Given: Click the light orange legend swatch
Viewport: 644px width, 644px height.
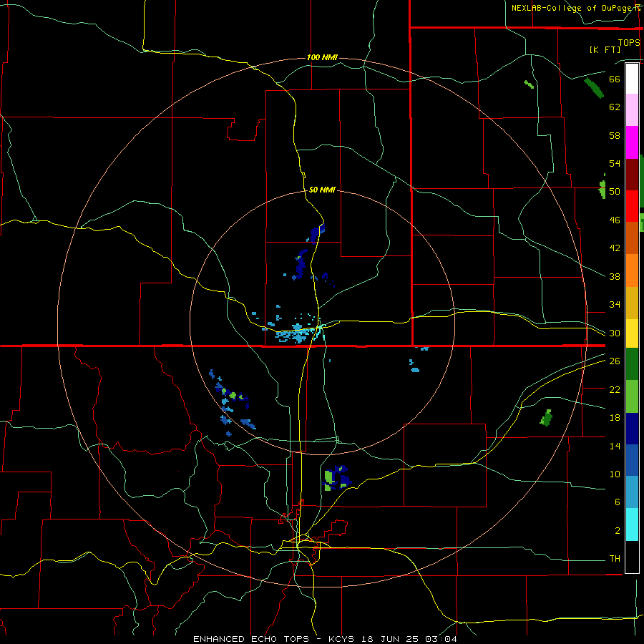Looking at the screenshot, I should 632,270.
